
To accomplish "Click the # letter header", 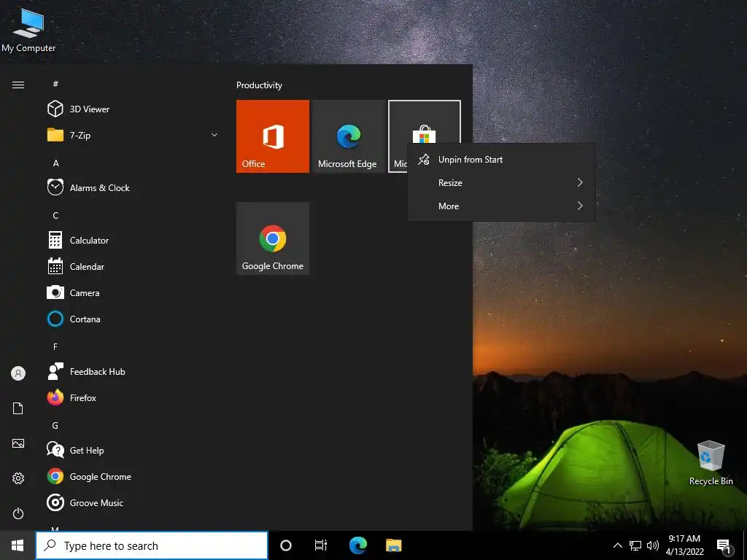I will click(x=55, y=84).
